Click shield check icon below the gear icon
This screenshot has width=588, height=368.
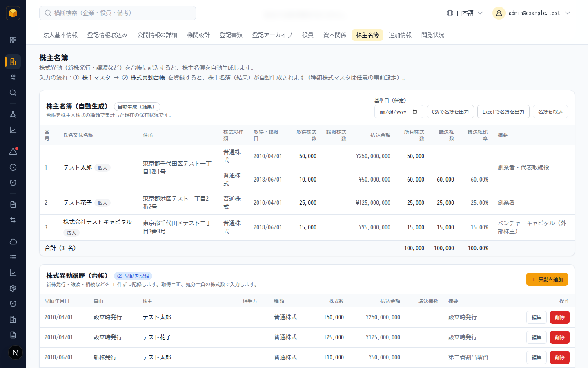click(x=13, y=304)
